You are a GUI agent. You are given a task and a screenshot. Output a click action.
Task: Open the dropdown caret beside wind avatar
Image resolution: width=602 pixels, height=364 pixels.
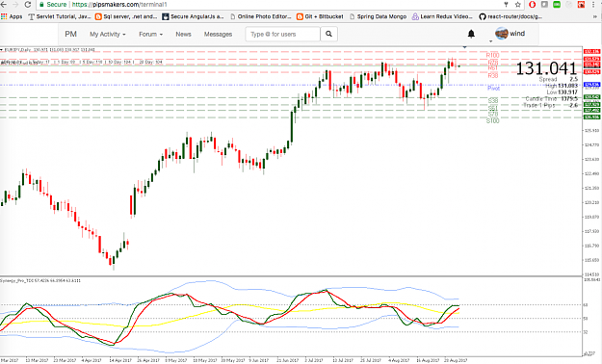pyautogui.click(x=490, y=41)
